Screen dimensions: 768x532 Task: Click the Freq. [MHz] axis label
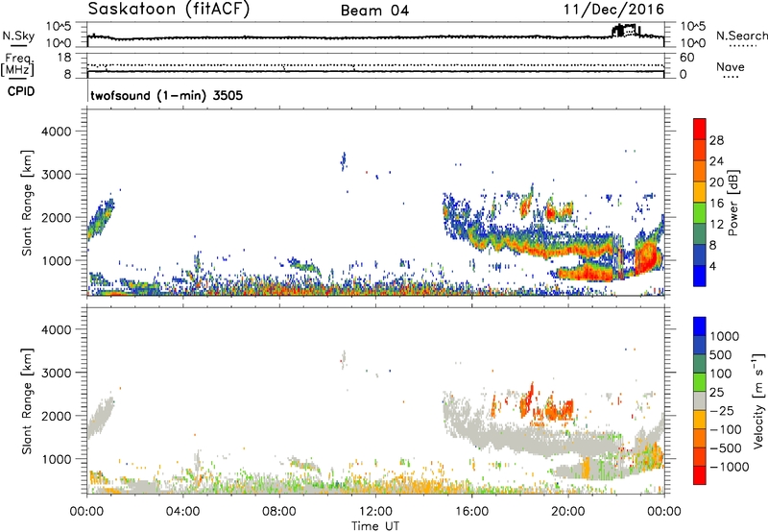pyautogui.click(x=17, y=65)
